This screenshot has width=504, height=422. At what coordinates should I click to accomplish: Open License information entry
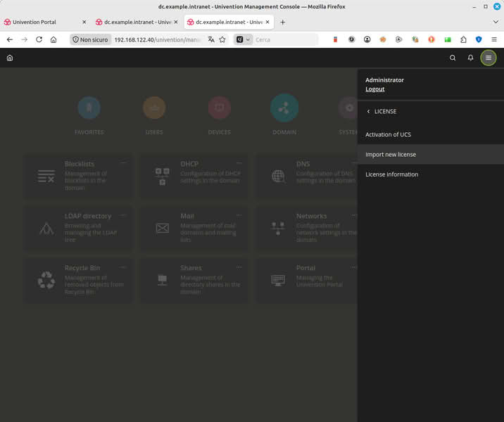click(431, 174)
